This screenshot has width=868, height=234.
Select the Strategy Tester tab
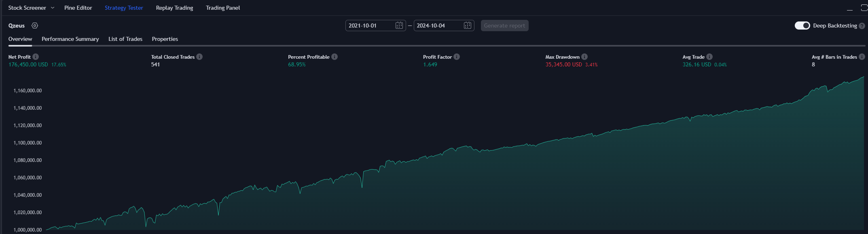pos(124,8)
